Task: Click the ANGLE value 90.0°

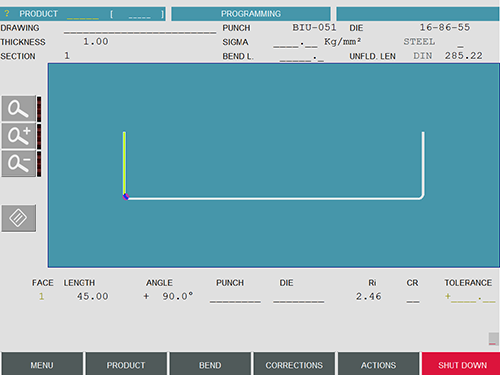Action: tap(178, 296)
